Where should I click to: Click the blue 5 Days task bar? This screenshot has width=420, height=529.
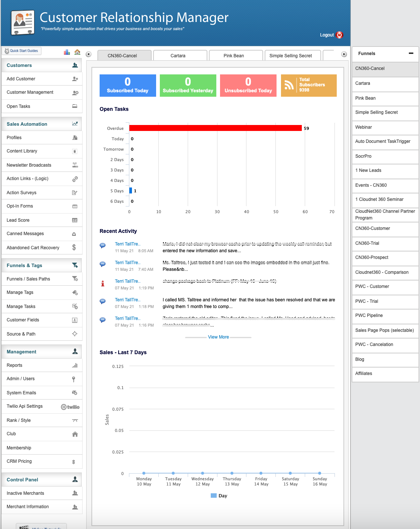coord(130,190)
